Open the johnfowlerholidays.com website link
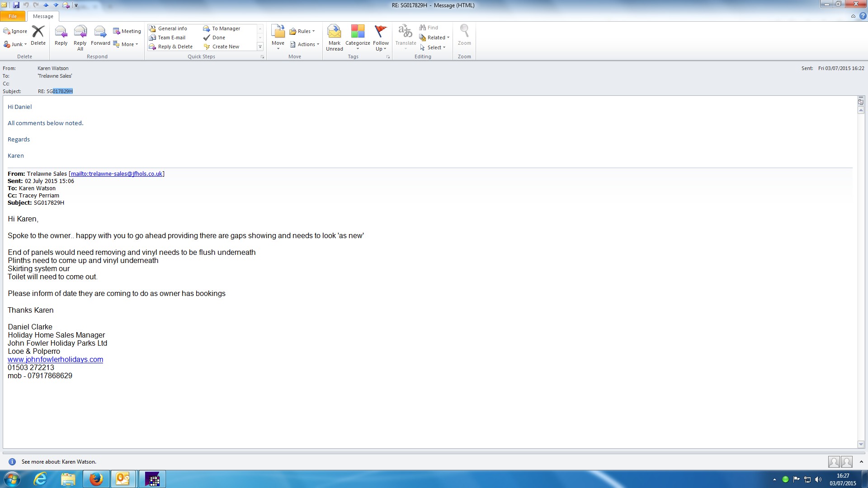This screenshot has width=868, height=488. point(55,360)
